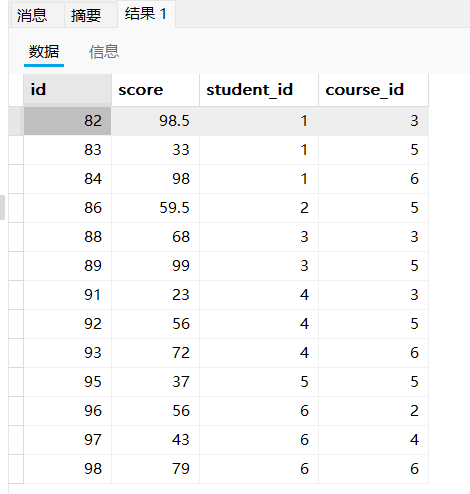470x494 pixels.
Task: Select the id cell with value 95
Action: 67,382
